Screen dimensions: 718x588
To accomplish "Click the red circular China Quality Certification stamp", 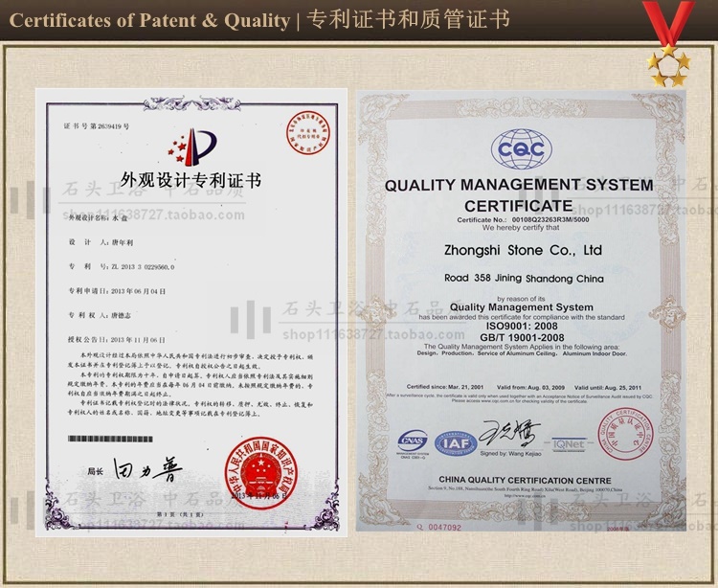I will coord(627,436).
